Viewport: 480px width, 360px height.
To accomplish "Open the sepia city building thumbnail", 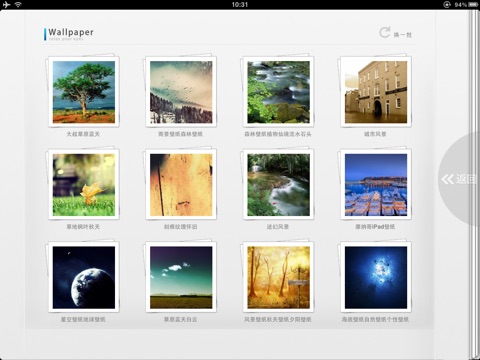I will 376,92.
